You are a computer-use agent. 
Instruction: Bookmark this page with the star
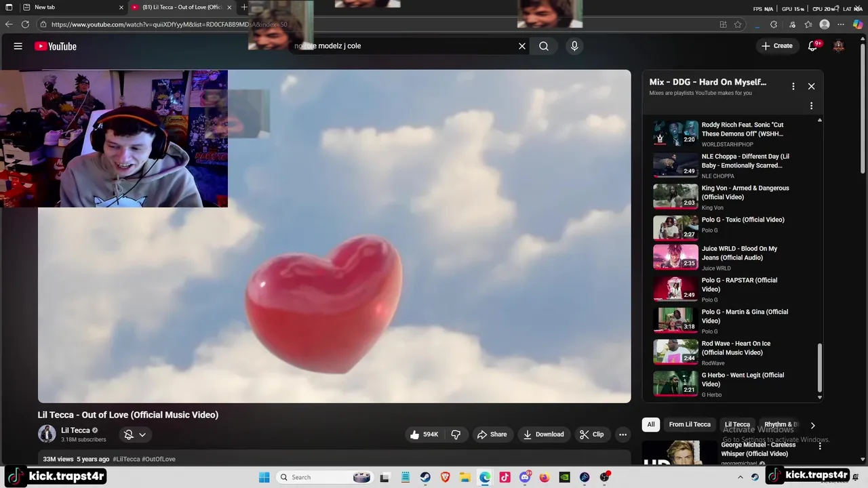tap(738, 24)
